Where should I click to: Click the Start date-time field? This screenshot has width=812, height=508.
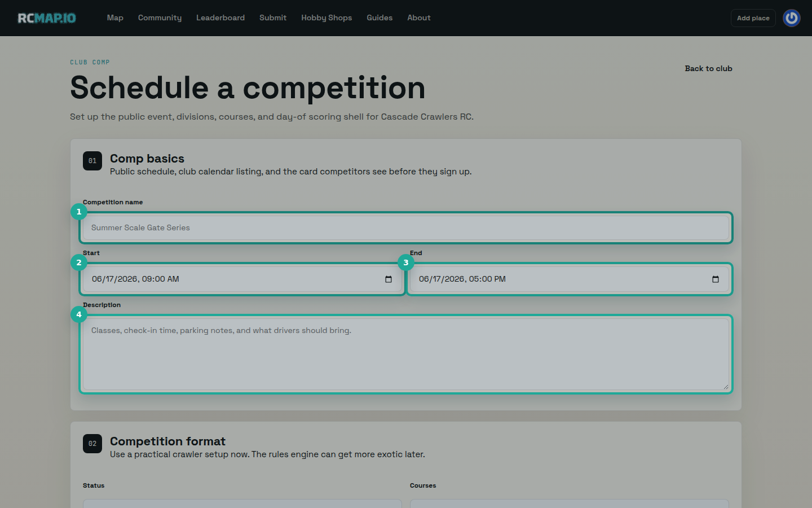click(242, 279)
